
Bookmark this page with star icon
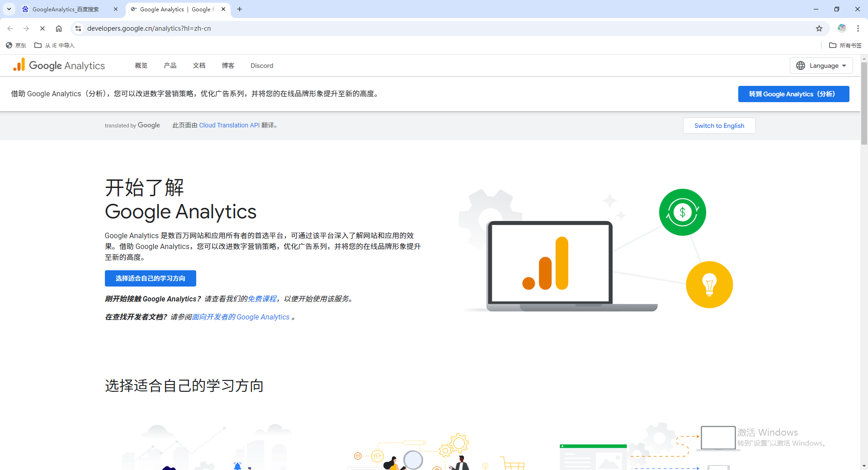tap(819, 28)
